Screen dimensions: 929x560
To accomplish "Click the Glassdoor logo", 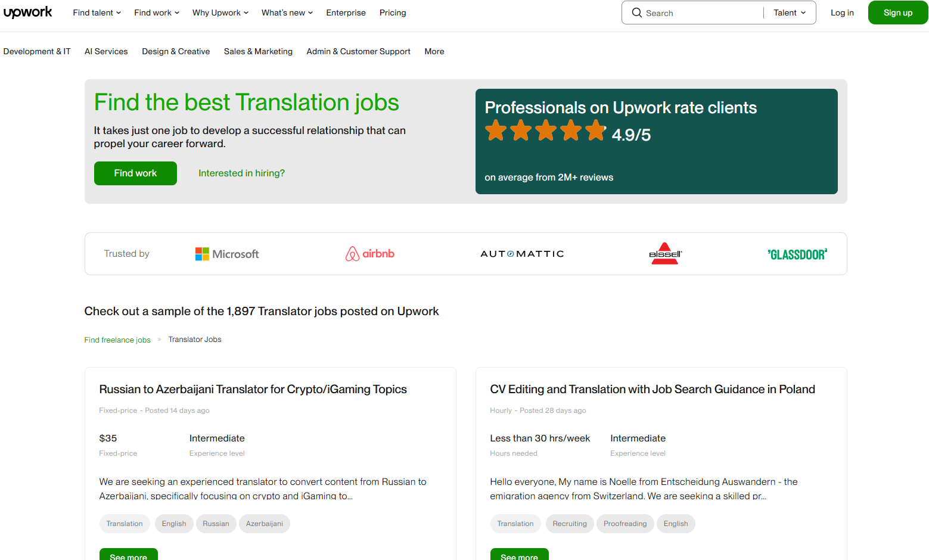I will 797,254.
